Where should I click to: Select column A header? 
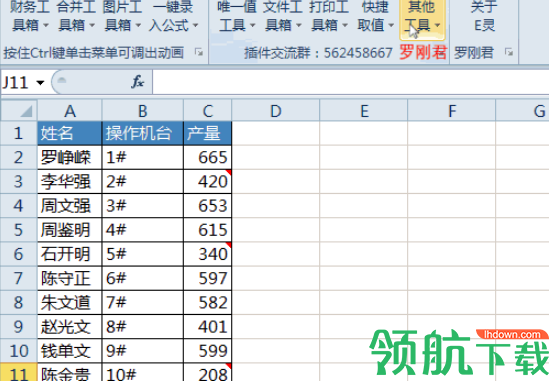coord(70,111)
